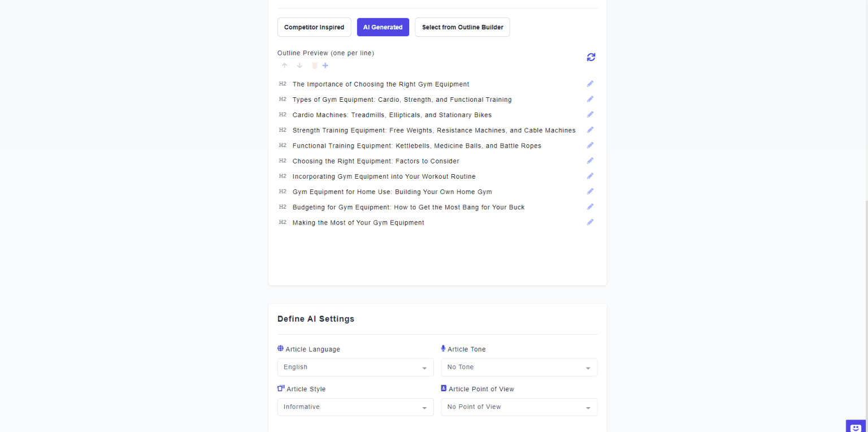Viewport: 868px width, 432px height.
Task: Edit 'Budgeting for Gym Equipment' heading pencil
Action: (590, 207)
